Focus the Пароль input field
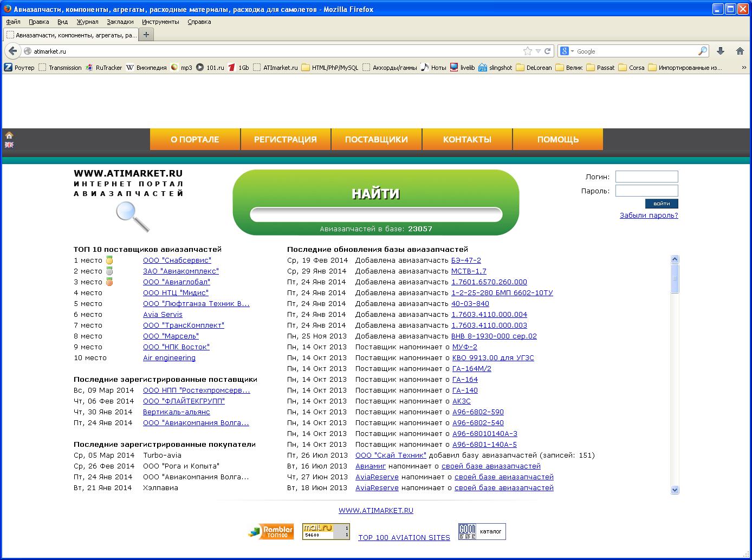 (647, 191)
